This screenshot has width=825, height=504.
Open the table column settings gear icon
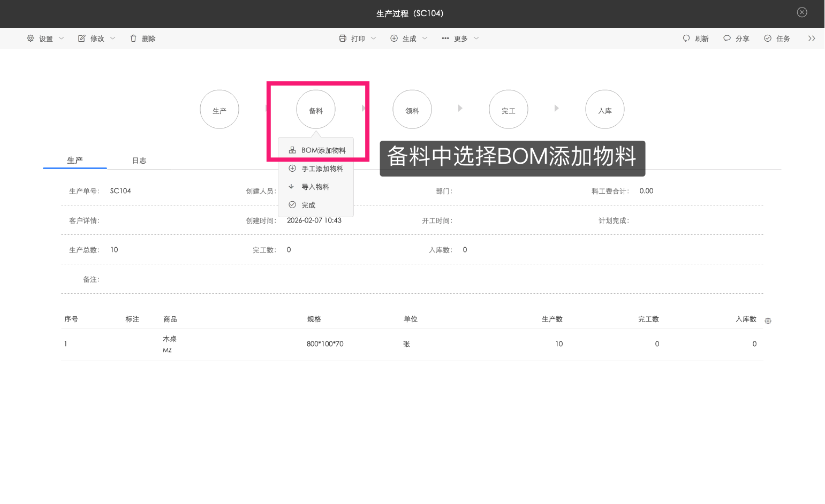pyautogui.click(x=768, y=320)
